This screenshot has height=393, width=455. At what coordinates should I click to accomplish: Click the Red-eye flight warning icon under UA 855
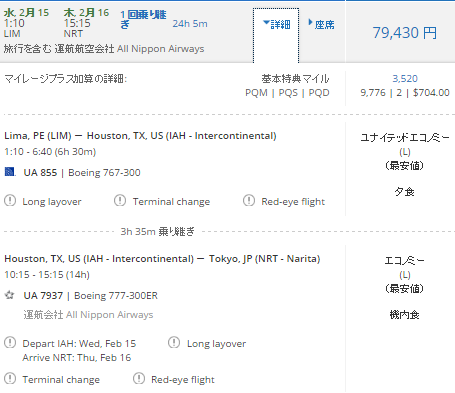tap(249, 201)
